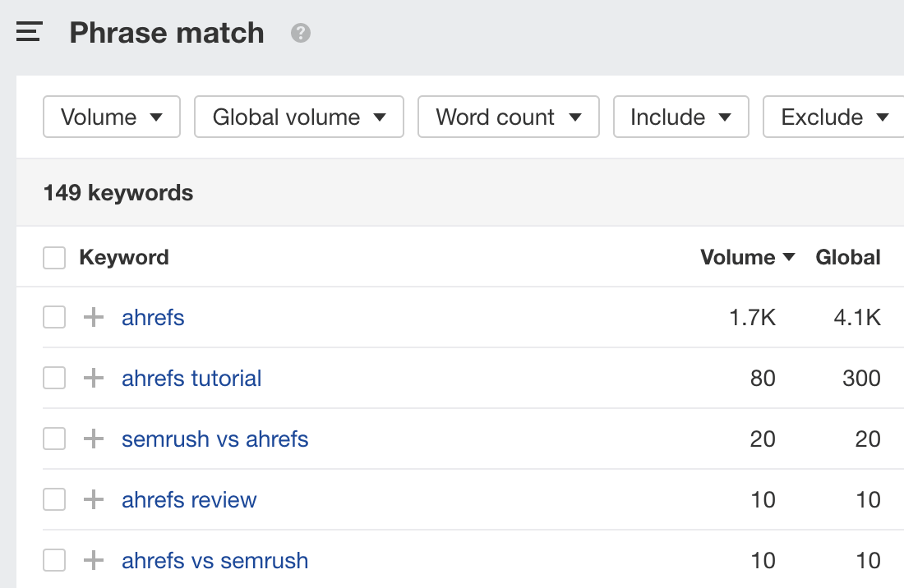Image resolution: width=904 pixels, height=588 pixels.
Task: Add semrush vs ahrefs using plus icon
Action: [x=95, y=439]
